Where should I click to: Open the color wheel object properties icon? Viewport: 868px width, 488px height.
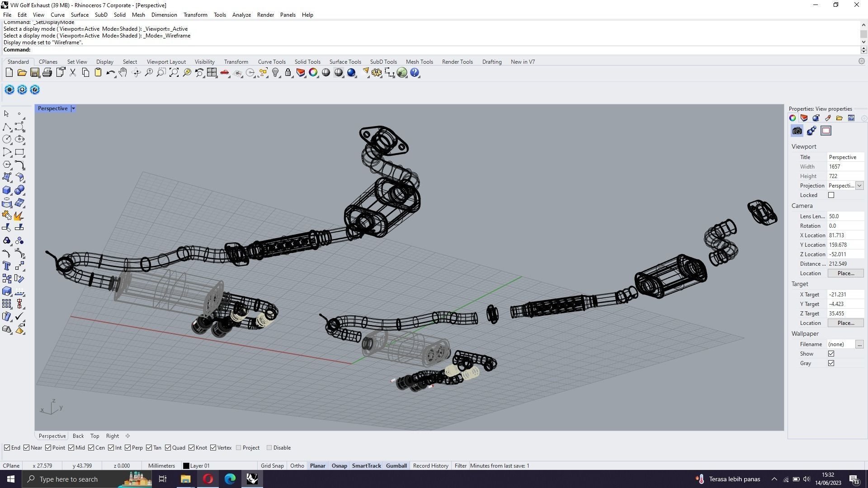tap(313, 73)
